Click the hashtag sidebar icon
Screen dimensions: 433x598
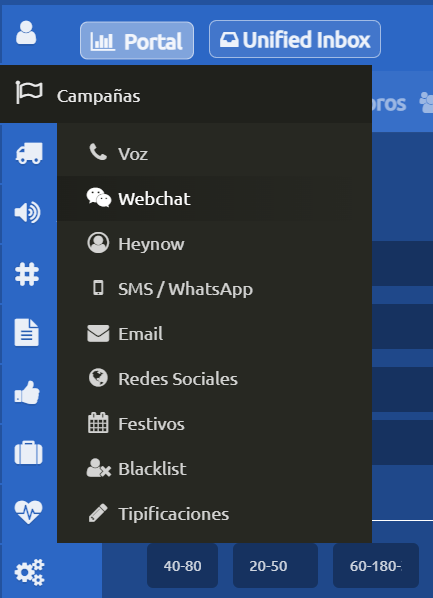pos(27,274)
